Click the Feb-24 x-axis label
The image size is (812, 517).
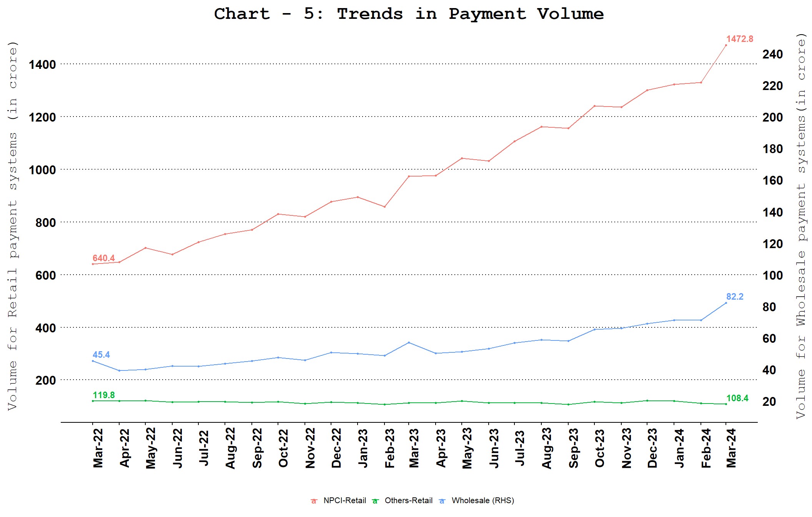(x=706, y=448)
